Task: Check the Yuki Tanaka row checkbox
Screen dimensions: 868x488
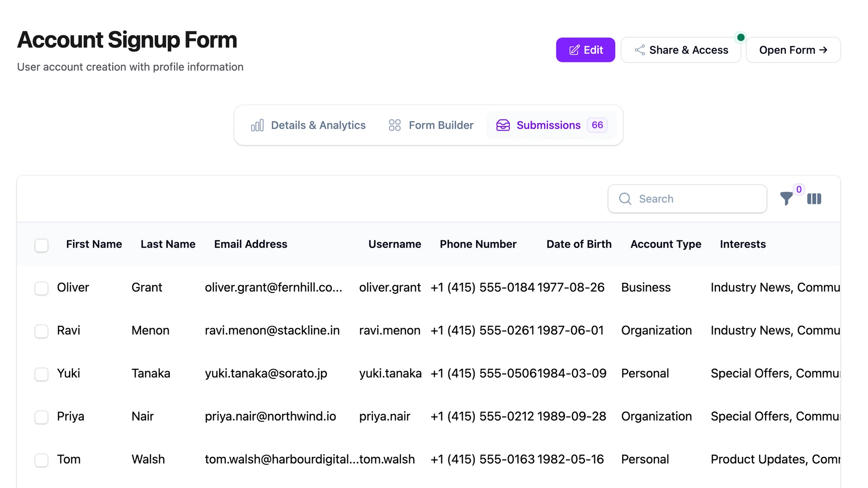Action: click(x=42, y=374)
